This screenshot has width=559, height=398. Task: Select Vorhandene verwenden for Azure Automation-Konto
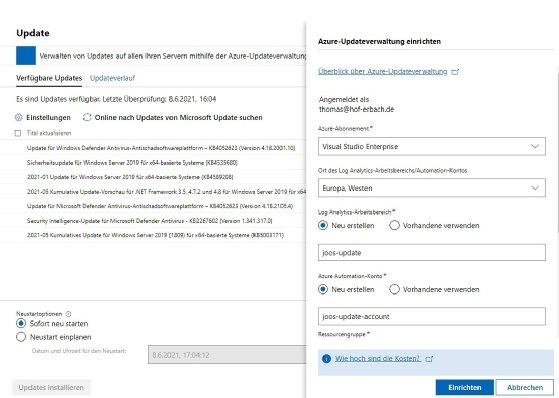click(394, 289)
